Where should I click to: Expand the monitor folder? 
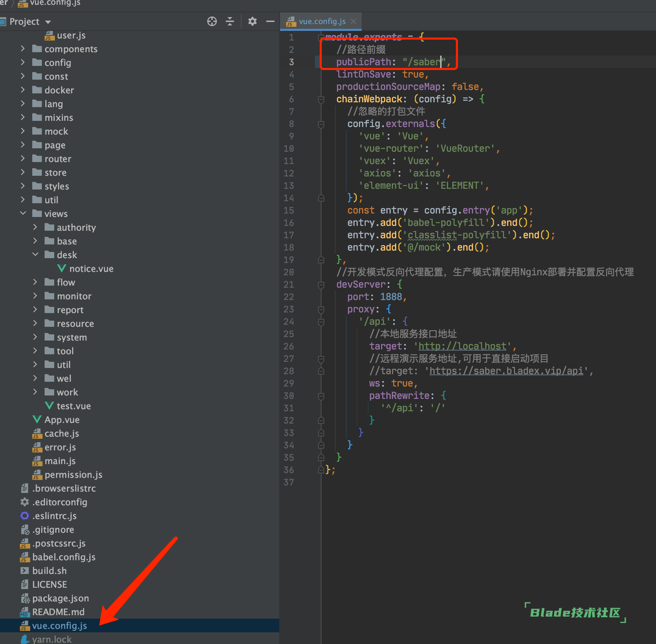coord(35,296)
